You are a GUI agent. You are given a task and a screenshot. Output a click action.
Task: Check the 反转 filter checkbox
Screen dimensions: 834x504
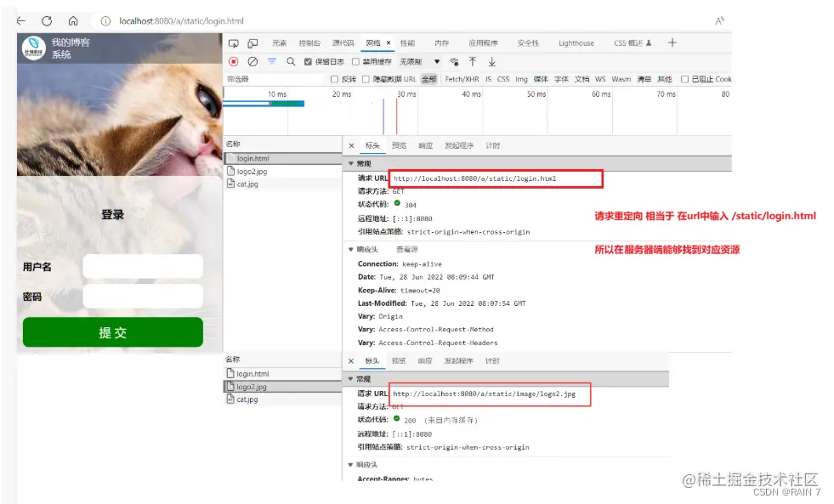click(x=335, y=79)
